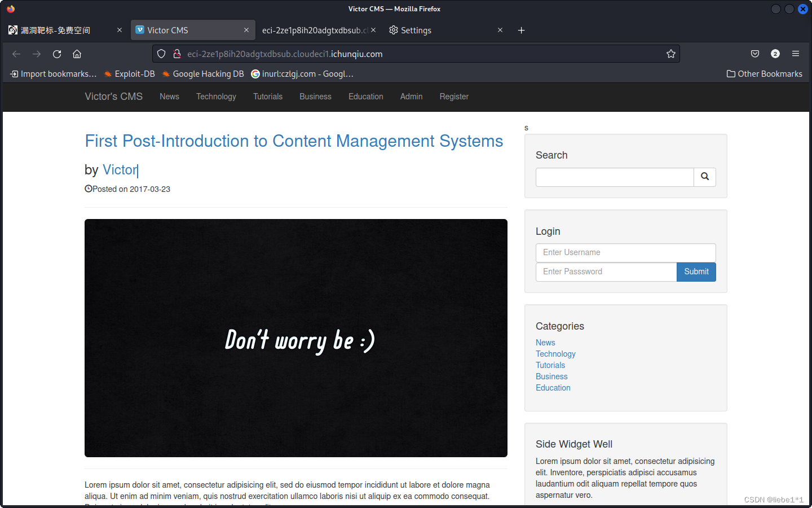This screenshot has height=508, width=812.
Task: Focus the sidebar Search text field
Action: click(615, 177)
